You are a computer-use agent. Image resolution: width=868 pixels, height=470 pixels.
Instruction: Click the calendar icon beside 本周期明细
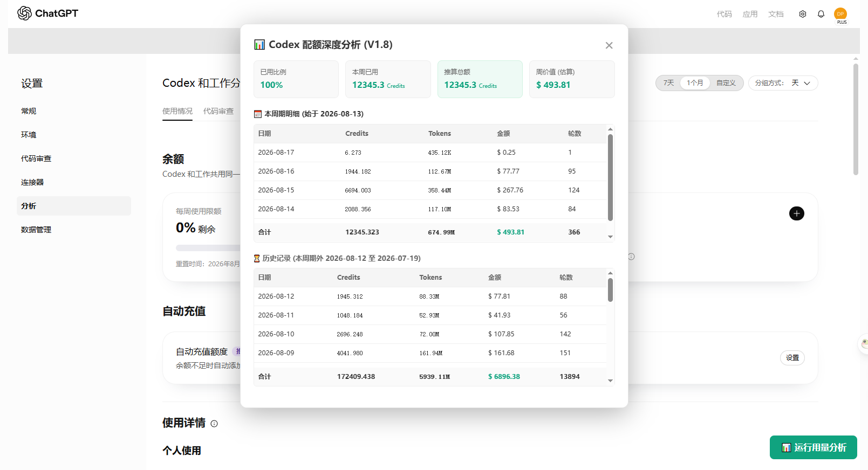[258, 114]
